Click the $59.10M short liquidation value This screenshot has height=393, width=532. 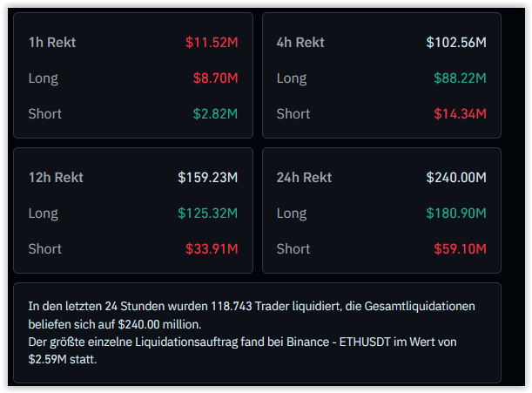tap(461, 249)
